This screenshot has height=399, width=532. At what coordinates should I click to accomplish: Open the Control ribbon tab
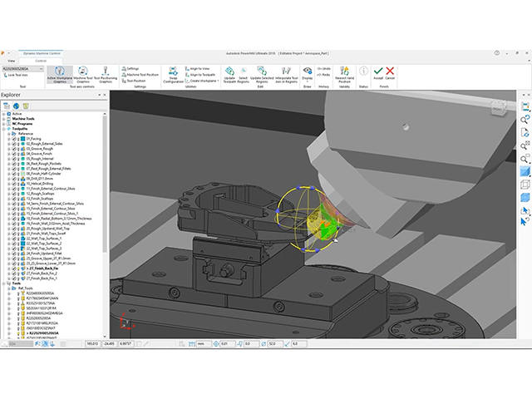click(x=39, y=60)
